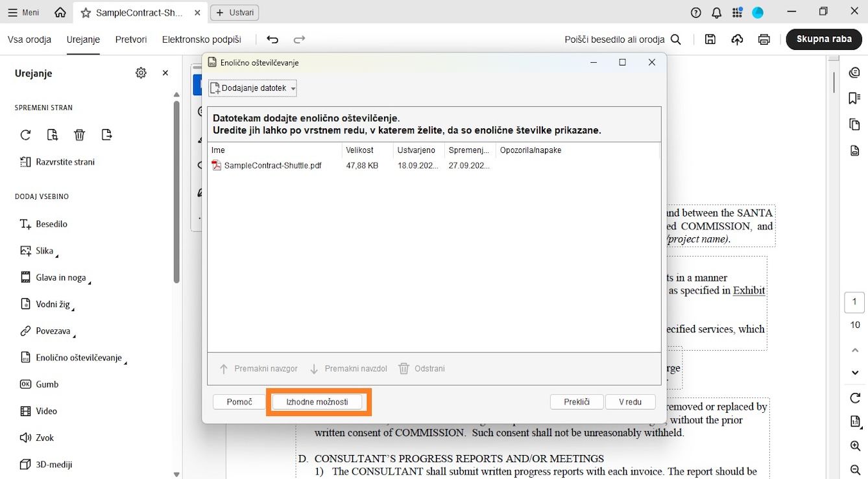
Task: Star the SampleContract-Sh... tab
Action: (86, 13)
